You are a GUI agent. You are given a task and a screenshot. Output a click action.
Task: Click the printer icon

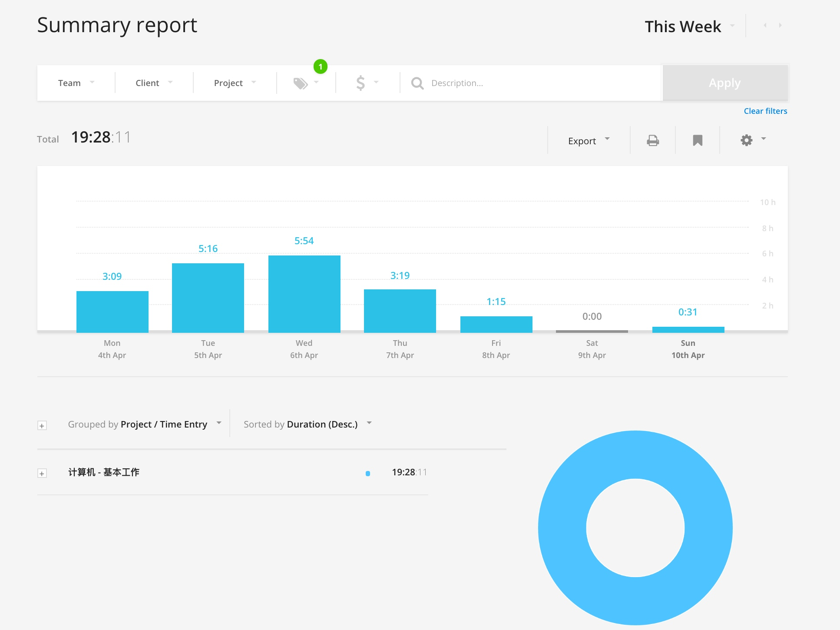(x=653, y=140)
